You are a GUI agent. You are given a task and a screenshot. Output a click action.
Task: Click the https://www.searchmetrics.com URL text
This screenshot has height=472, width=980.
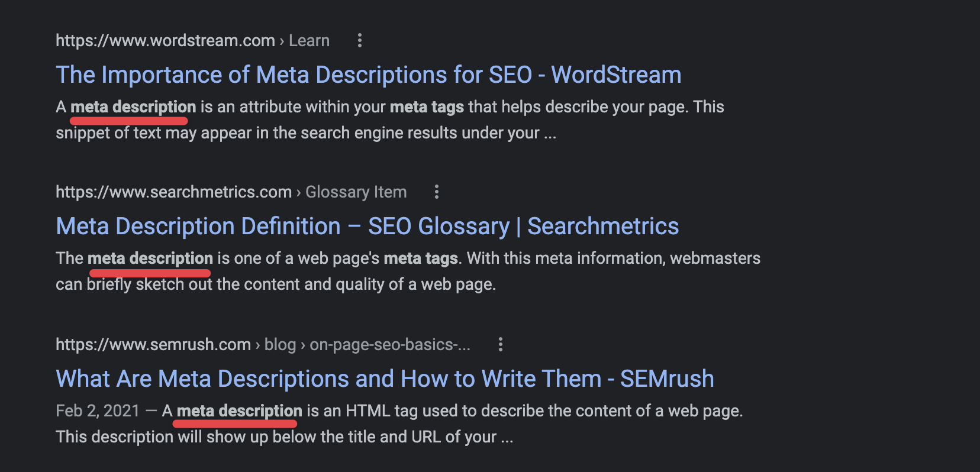tap(173, 192)
